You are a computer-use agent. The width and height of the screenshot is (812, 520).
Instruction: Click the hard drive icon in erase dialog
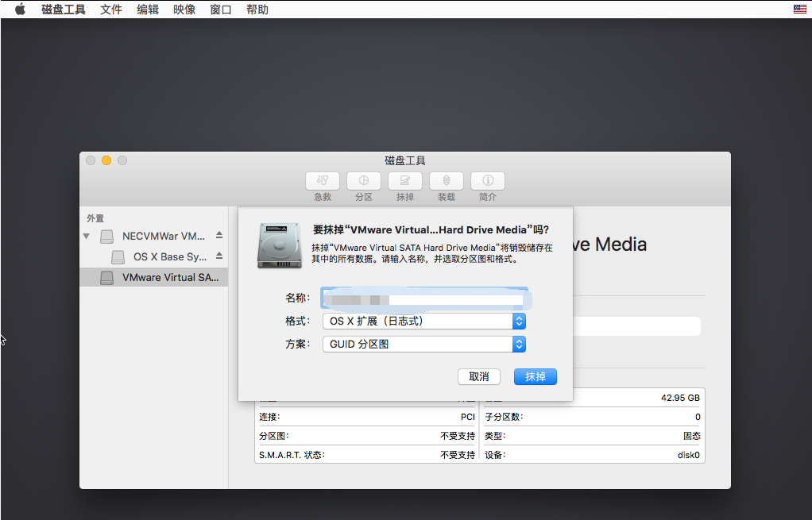(280, 245)
